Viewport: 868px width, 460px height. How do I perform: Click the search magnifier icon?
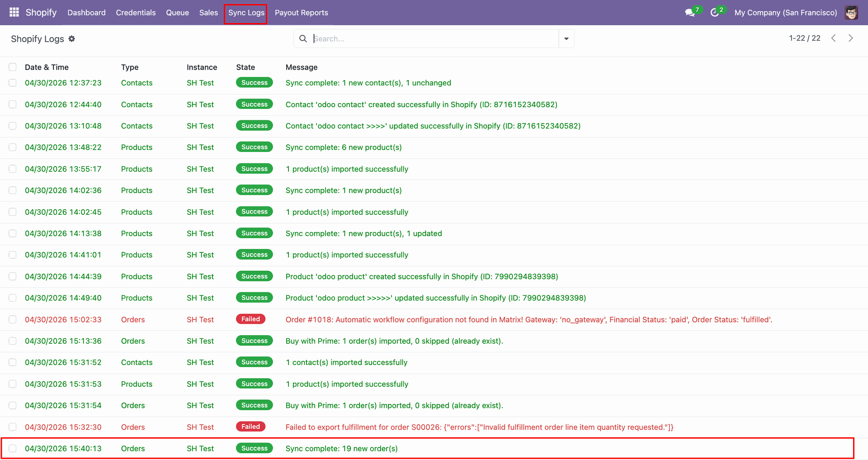[303, 39]
